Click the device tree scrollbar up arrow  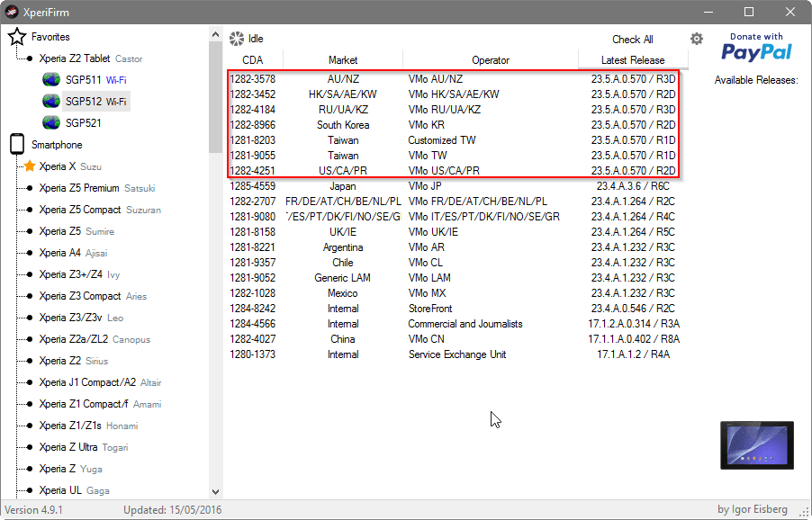coord(215,35)
